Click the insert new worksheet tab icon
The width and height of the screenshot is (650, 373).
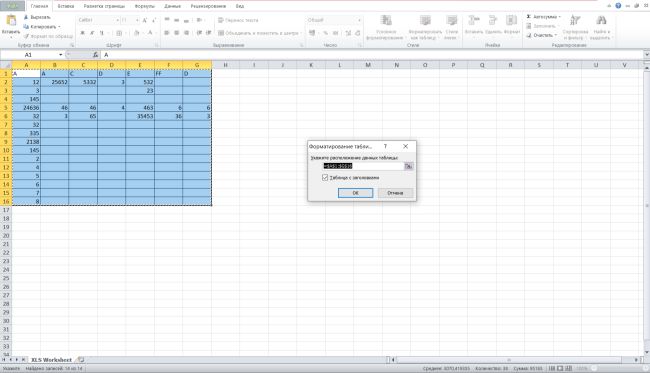pyautogui.click(x=81, y=360)
